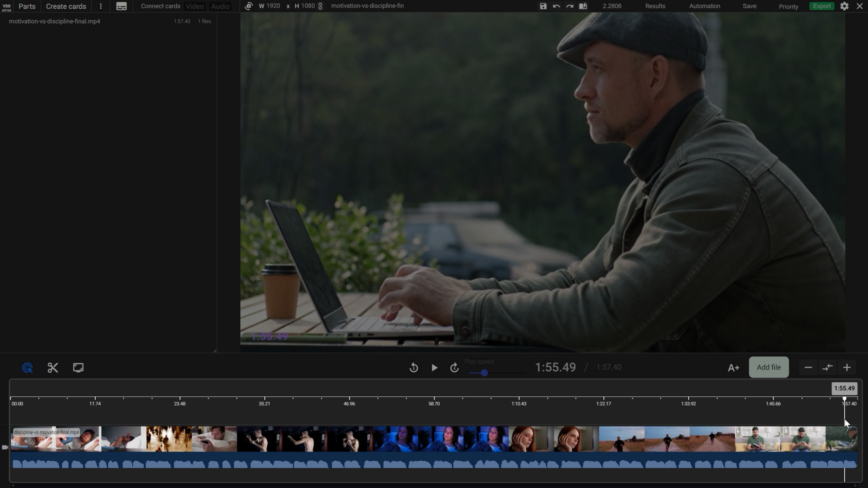Zoom out timeline with minus button

click(808, 368)
